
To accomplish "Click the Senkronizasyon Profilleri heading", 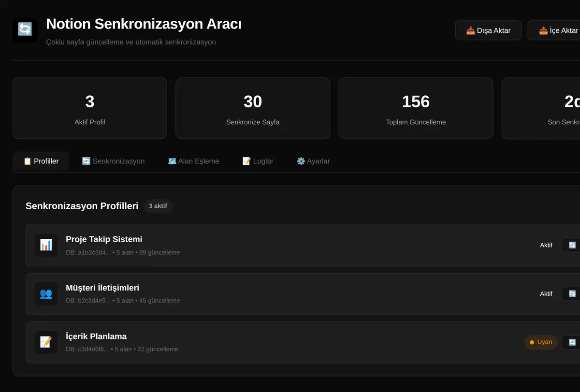I will [82, 206].
